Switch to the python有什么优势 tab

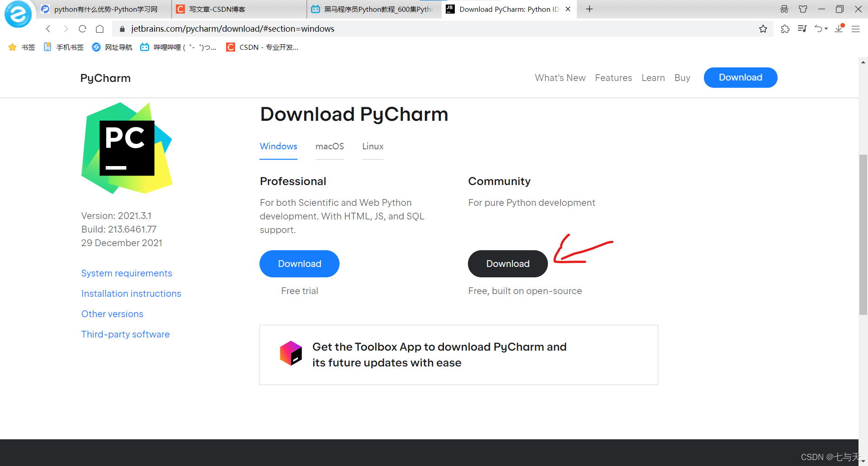pos(104,9)
